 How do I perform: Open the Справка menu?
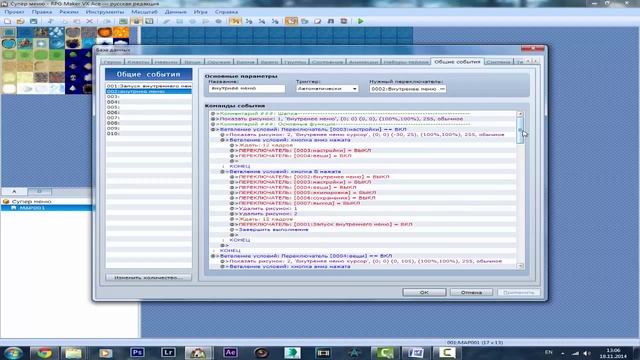226,12
